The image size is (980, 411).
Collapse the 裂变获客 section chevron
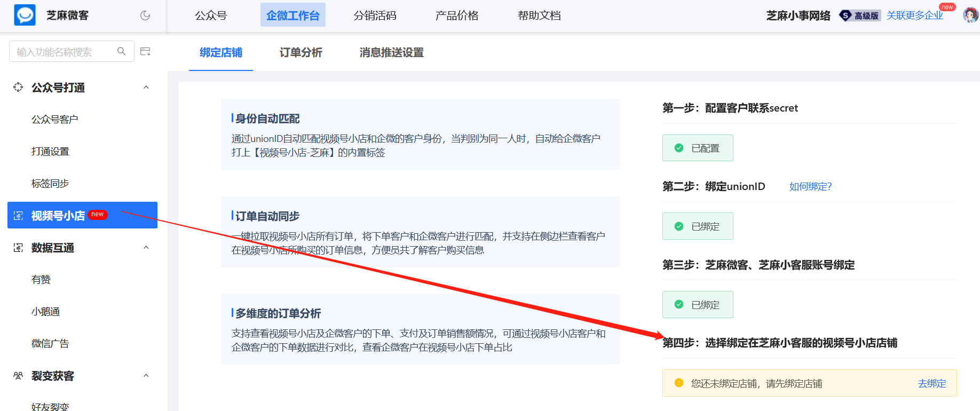coord(146,375)
